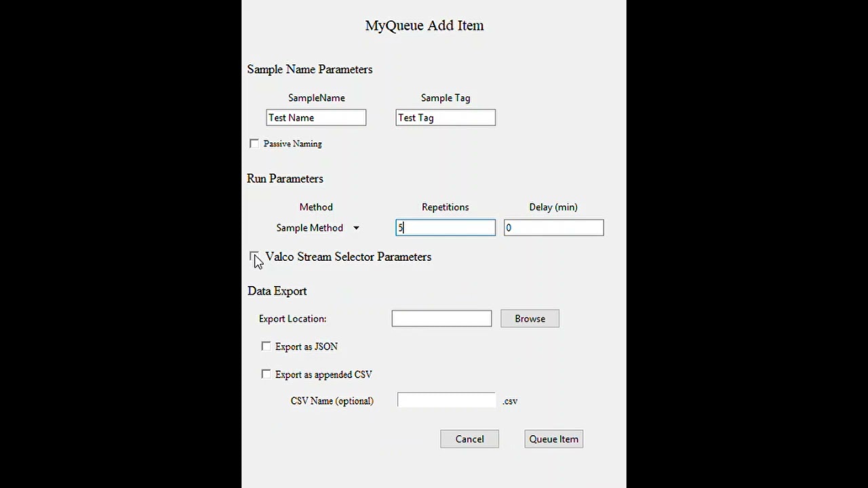Click the Delay (min) input field
The image size is (868, 488).
tap(553, 228)
